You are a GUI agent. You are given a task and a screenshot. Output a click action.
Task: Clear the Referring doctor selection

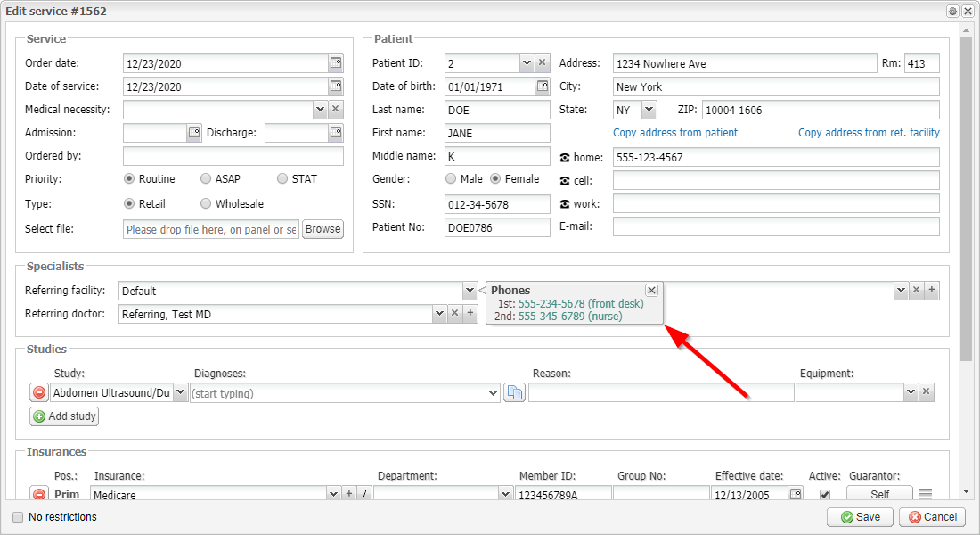click(x=455, y=314)
